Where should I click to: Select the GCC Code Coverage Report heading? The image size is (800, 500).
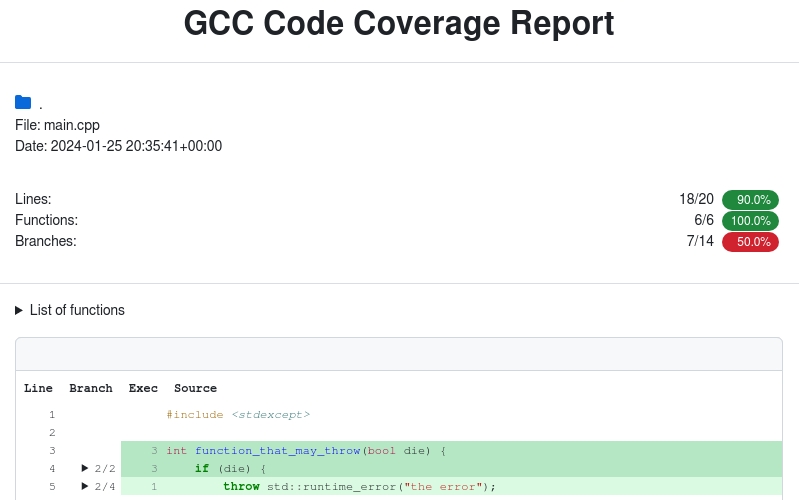click(399, 23)
